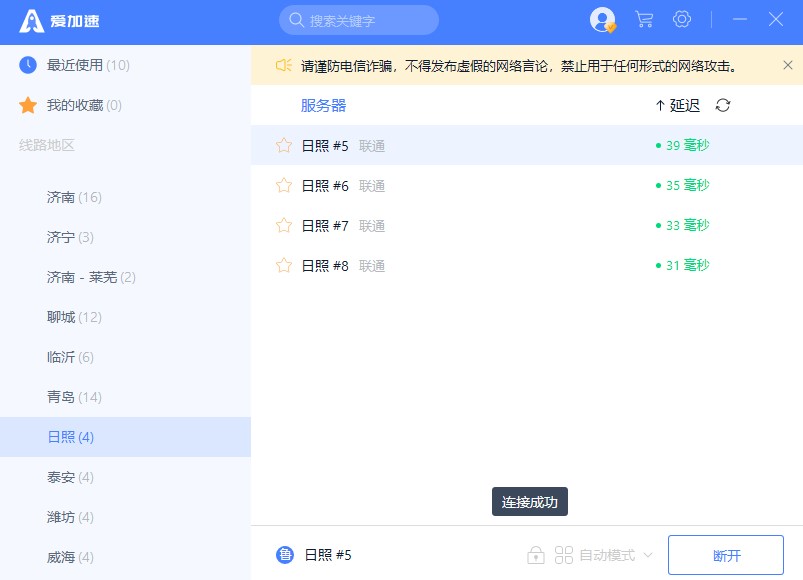Select region 日照 (4)
The width and height of the screenshot is (803, 580).
[125, 437]
